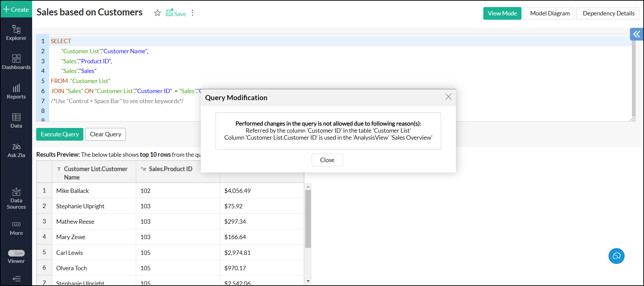Open the chat support bubble
The height and width of the screenshot is (286, 644).
point(616,256)
